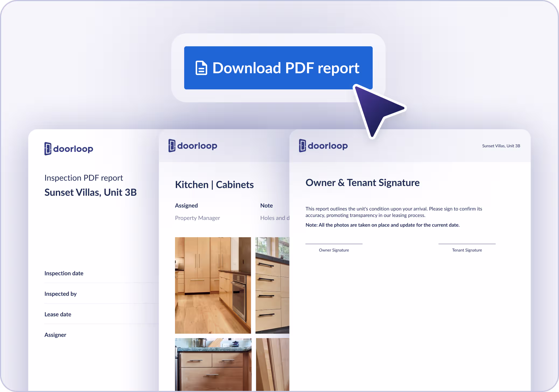Click the Owner Signature line

(x=334, y=244)
